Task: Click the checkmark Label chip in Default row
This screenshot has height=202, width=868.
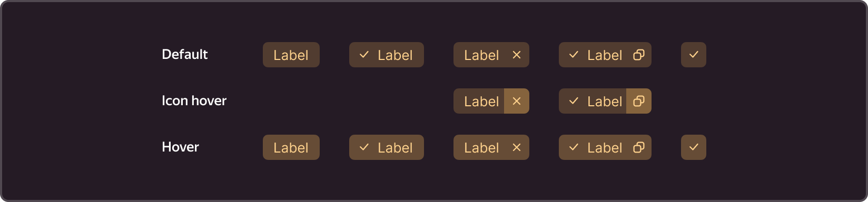Action: (x=387, y=55)
